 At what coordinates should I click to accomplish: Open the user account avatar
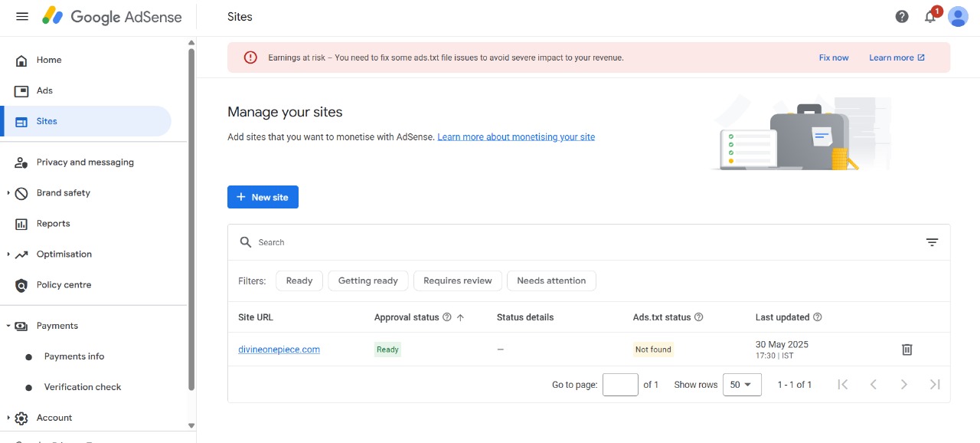click(x=958, y=16)
